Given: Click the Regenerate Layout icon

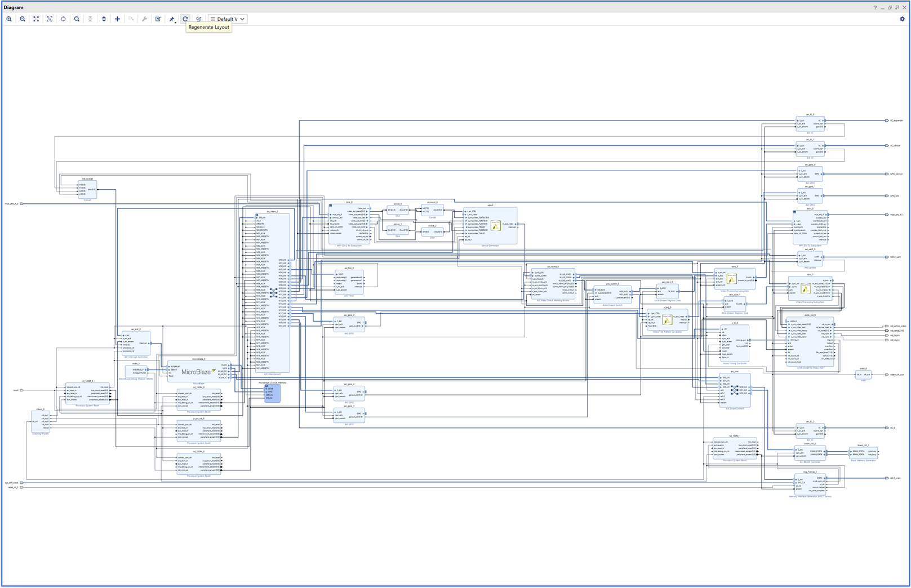Looking at the screenshot, I should coord(185,19).
